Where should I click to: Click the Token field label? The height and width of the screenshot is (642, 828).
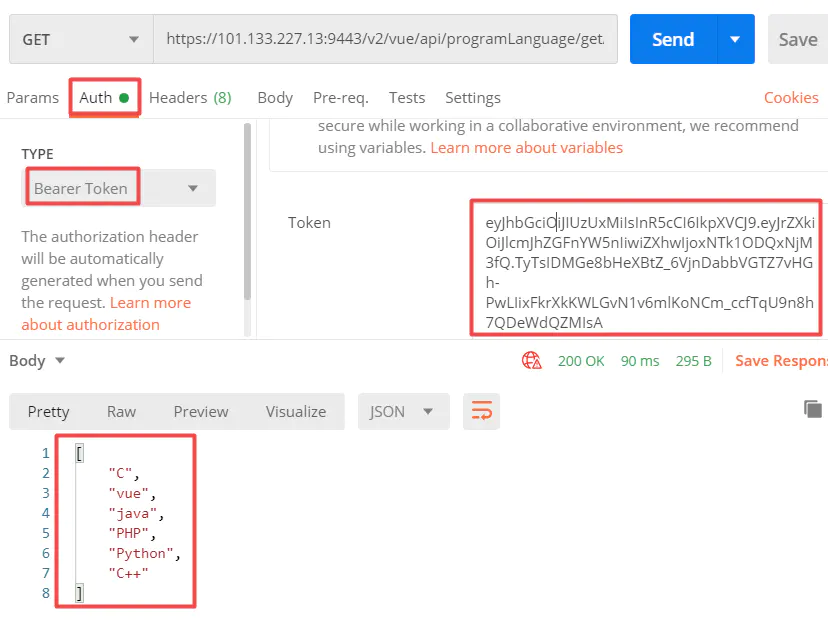pos(309,222)
